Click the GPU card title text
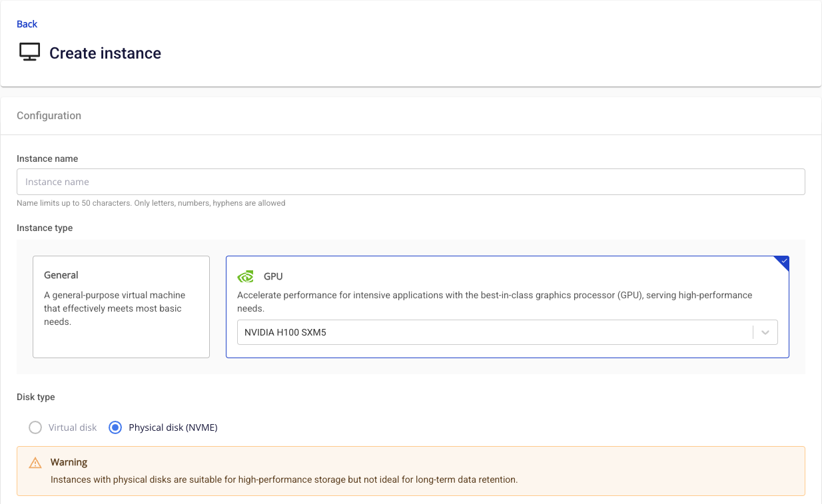The height and width of the screenshot is (504, 822). [x=273, y=276]
